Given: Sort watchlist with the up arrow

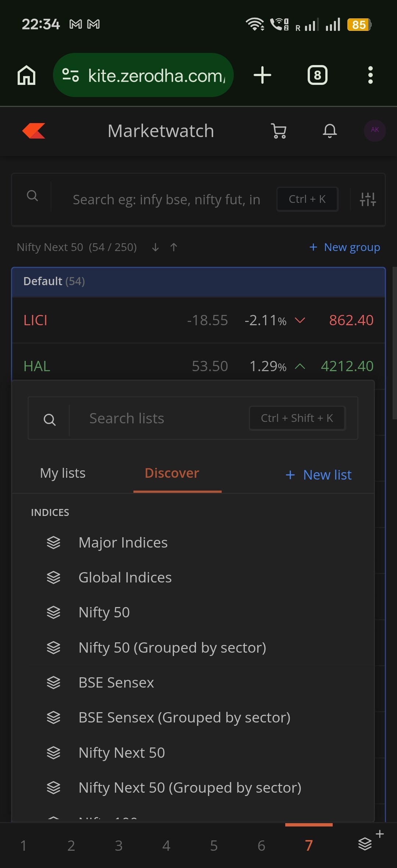Looking at the screenshot, I should [174, 247].
